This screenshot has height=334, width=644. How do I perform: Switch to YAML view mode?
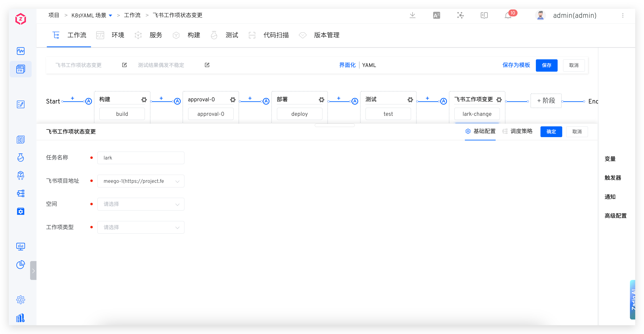pyautogui.click(x=369, y=65)
